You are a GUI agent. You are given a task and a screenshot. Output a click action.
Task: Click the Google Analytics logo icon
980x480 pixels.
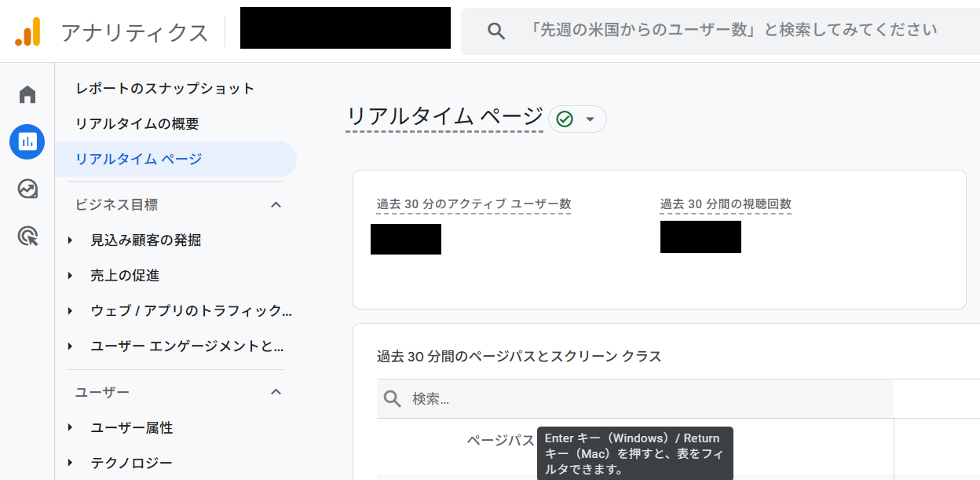tap(27, 31)
